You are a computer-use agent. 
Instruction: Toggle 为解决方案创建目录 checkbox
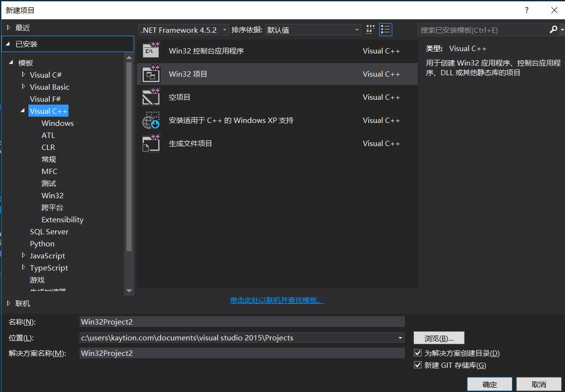[x=418, y=353]
